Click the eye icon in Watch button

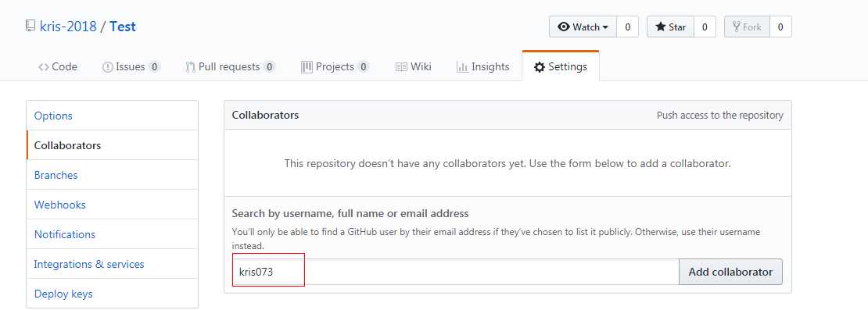click(x=564, y=27)
